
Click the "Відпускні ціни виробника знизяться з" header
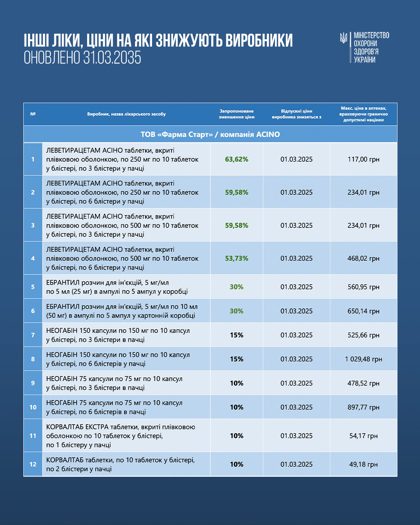point(297,114)
